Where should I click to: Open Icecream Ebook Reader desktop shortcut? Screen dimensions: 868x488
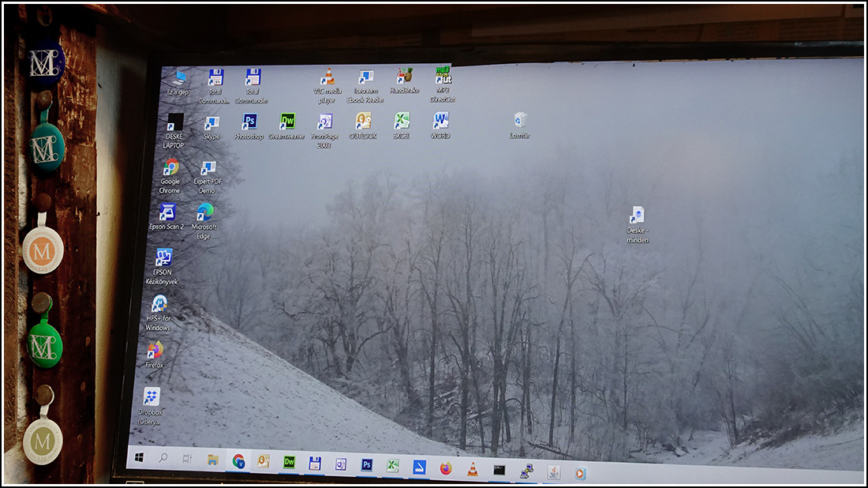365,86
